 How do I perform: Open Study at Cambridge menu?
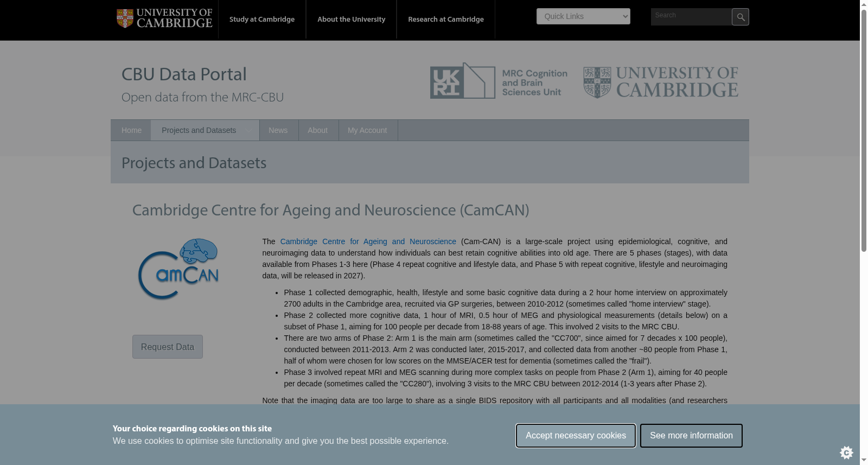point(262,19)
